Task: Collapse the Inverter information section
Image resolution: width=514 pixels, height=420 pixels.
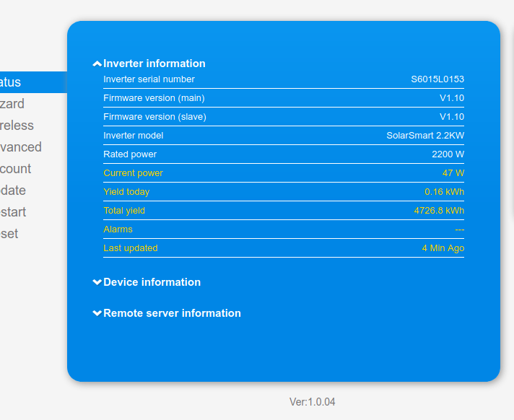Action: point(149,64)
